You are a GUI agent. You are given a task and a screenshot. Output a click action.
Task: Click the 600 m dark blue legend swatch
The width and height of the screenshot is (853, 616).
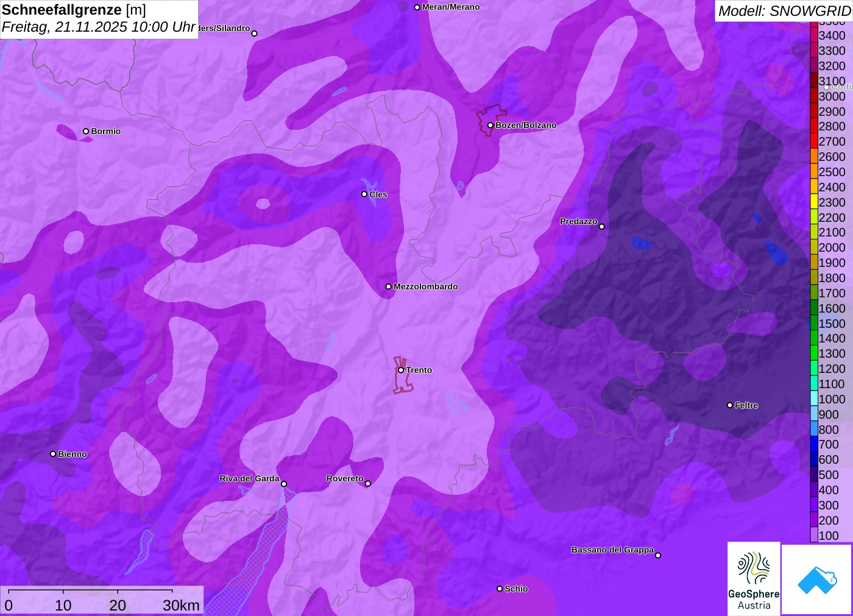click(814, 459)
